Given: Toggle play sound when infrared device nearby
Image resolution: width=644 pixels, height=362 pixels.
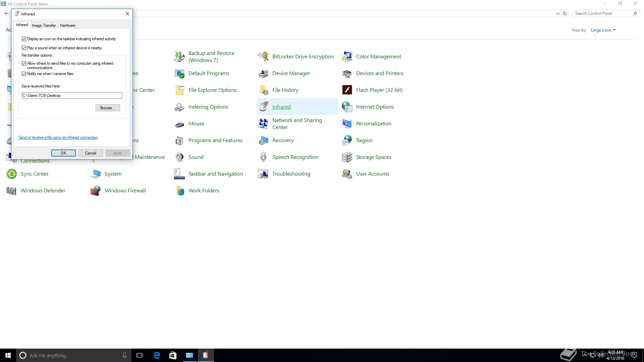Looking at the screenshot, I should (24, 48).
